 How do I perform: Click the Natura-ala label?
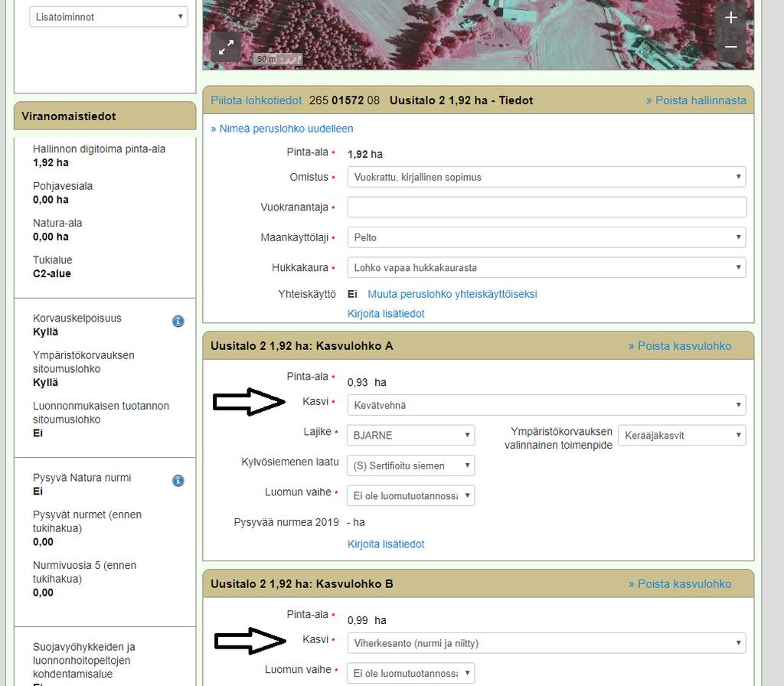(57, 223)
